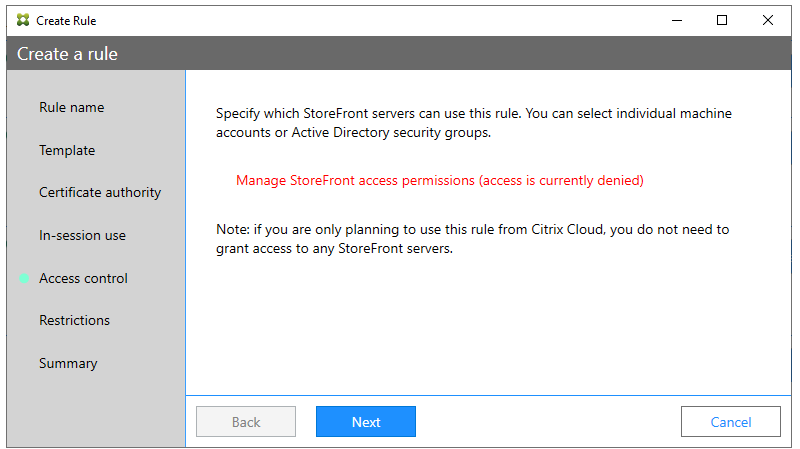Click the disabled Back button
This screenshot has width=800, height=449.
coord(246,422)
